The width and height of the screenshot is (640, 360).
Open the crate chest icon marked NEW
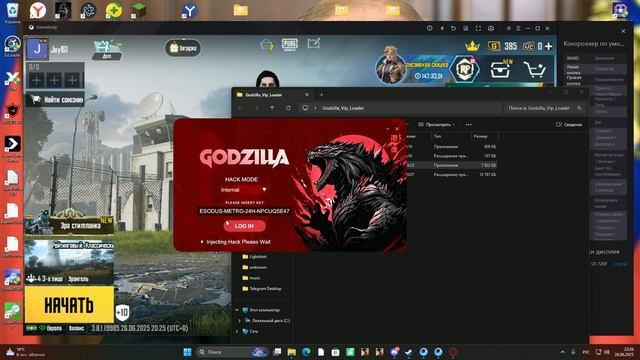click(x=500, y=69)
